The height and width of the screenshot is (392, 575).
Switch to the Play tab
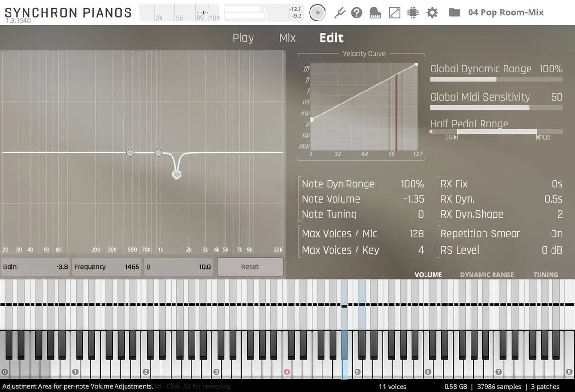(243, 38)
